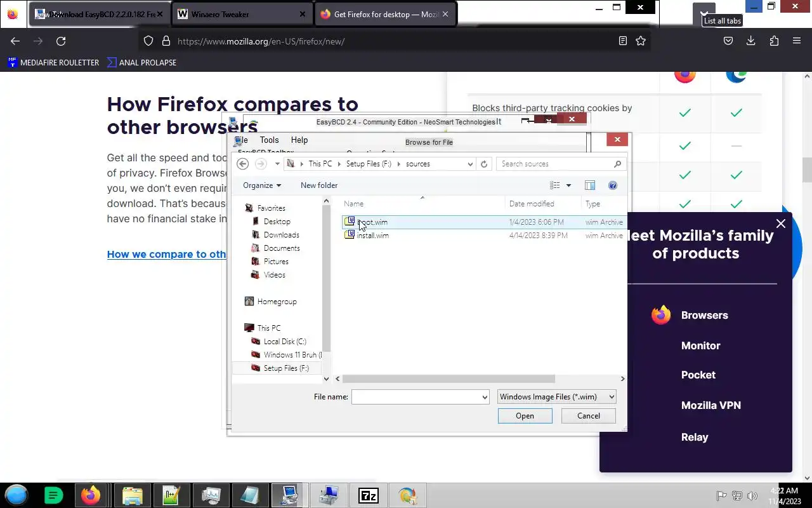Close the Winaero Tweaker tab

click(x=303, y=14)
